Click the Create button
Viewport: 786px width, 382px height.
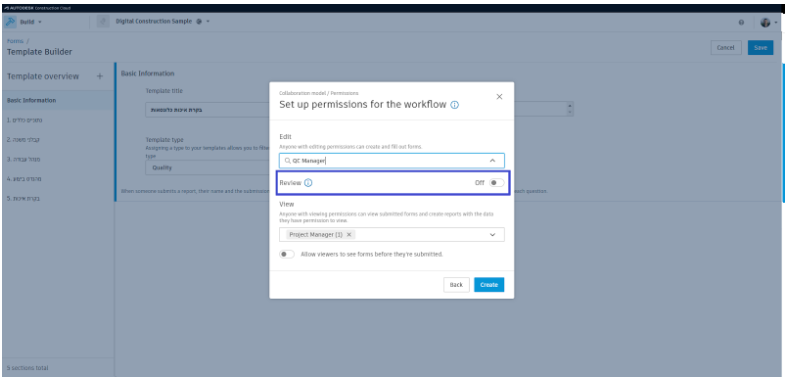click(489, 285)
